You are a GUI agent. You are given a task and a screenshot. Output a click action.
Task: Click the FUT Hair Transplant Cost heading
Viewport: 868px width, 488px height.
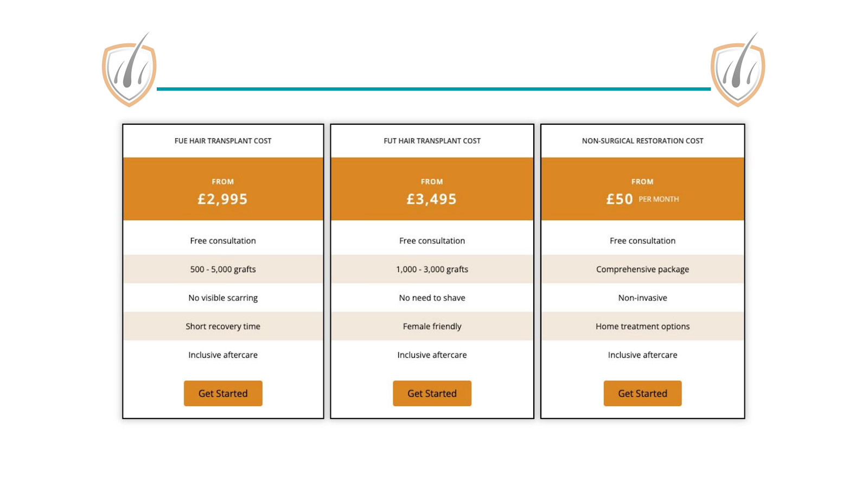(432, 141)
